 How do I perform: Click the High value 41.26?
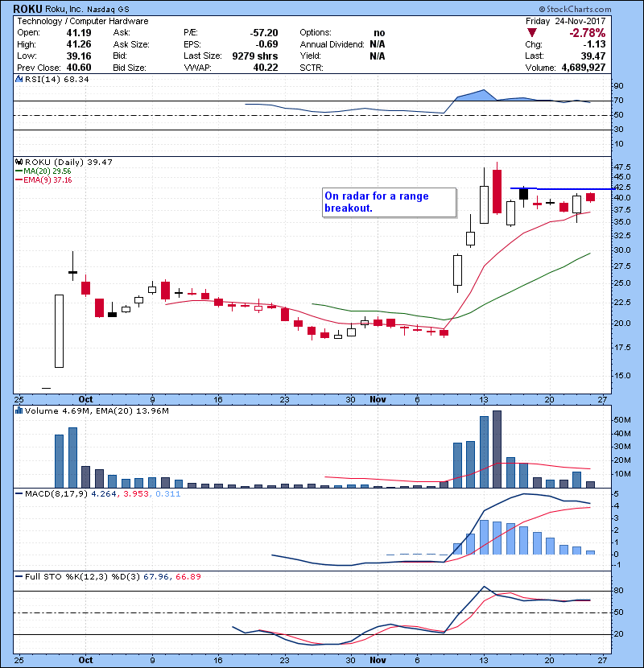(x=79, y=44)
